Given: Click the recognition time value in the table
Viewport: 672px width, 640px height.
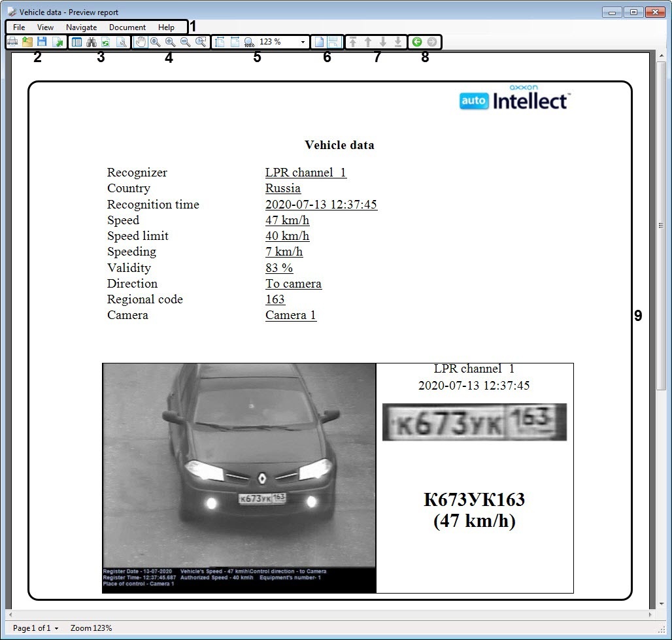Looking at the screenshot, I should point(321,205).
